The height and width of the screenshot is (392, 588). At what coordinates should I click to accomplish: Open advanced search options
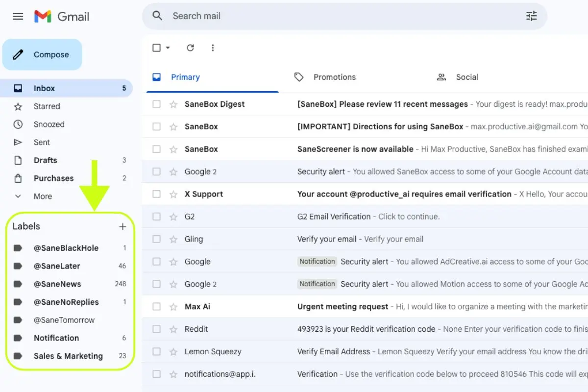click(531, 16)
